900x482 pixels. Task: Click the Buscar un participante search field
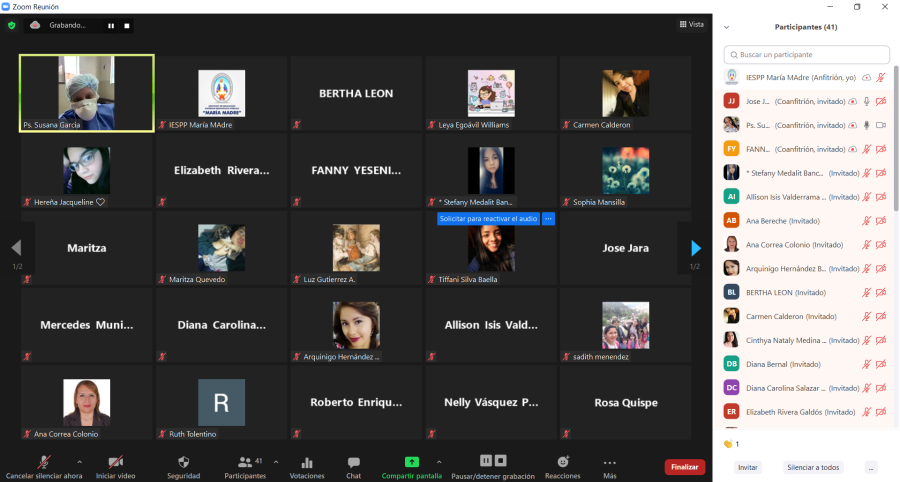click(808, 55)
